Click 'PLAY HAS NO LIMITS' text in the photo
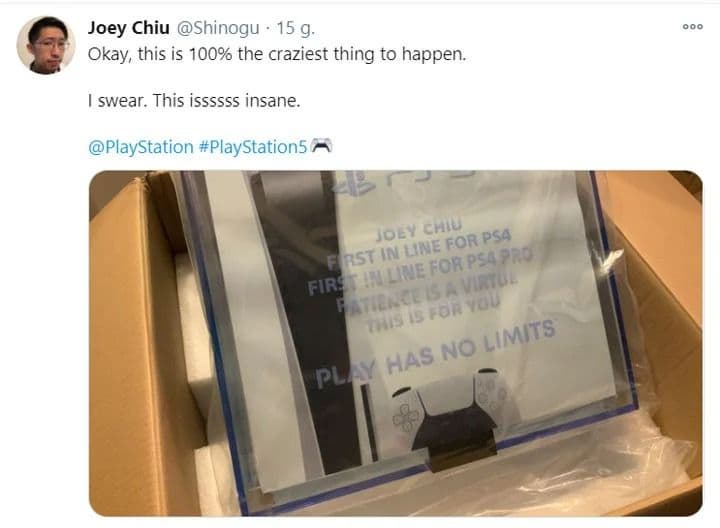This screenshot has width=720, height=528. [435, 353]
